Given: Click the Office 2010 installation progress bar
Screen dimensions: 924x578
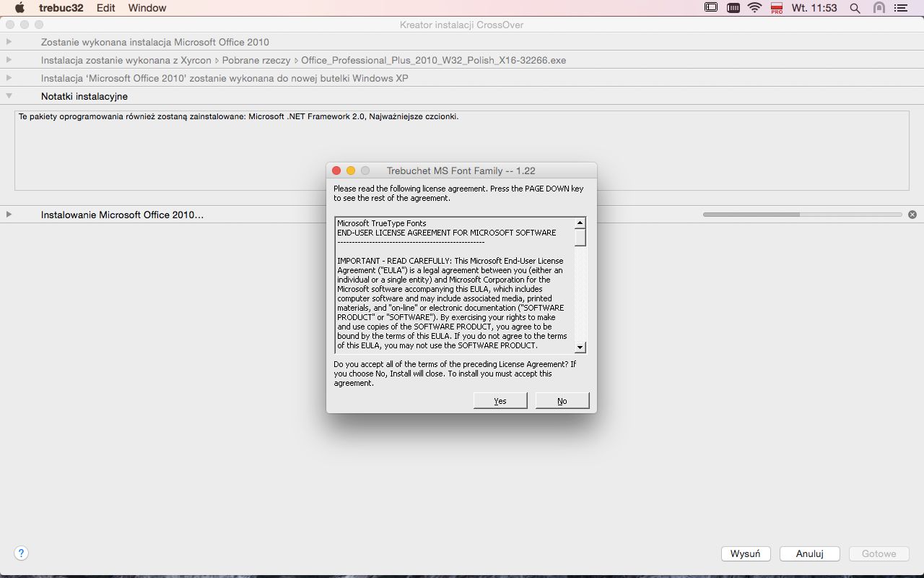Looking at the screenshot, I should [x=803, y=215].
